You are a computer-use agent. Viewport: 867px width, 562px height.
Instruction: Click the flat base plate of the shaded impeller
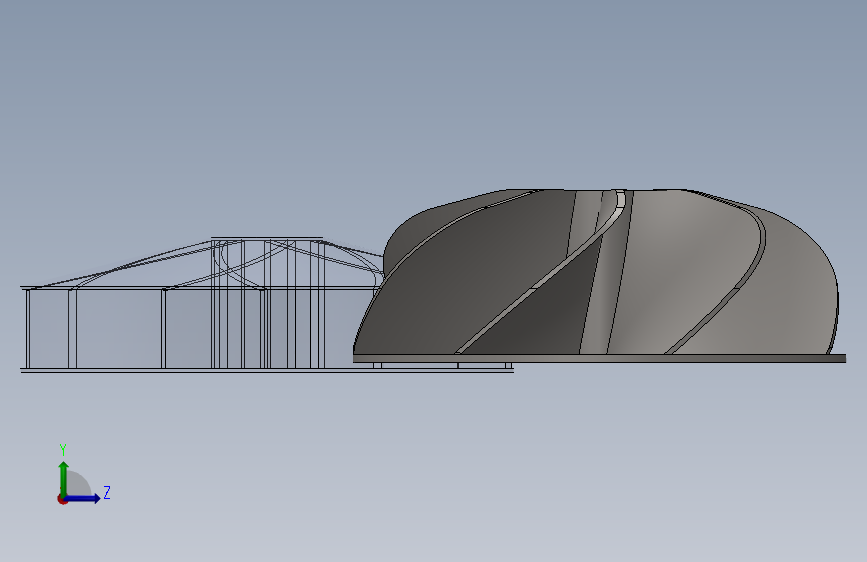coord(599,359)
